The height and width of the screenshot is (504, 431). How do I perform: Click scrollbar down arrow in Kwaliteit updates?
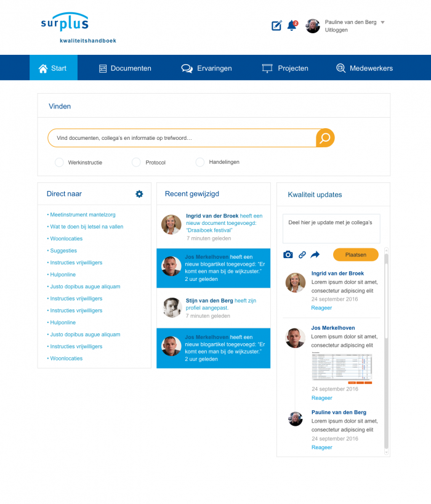(x=386, y=452)
